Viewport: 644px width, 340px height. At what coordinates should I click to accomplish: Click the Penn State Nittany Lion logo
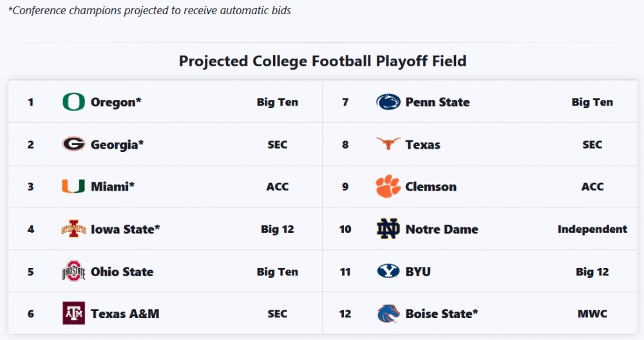click(388, 102)
